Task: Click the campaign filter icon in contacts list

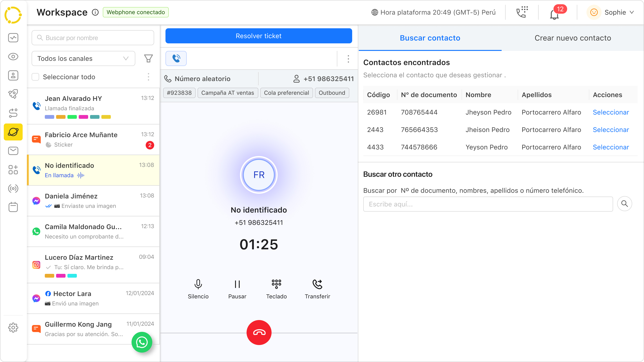Action: (x=148, y=58)
